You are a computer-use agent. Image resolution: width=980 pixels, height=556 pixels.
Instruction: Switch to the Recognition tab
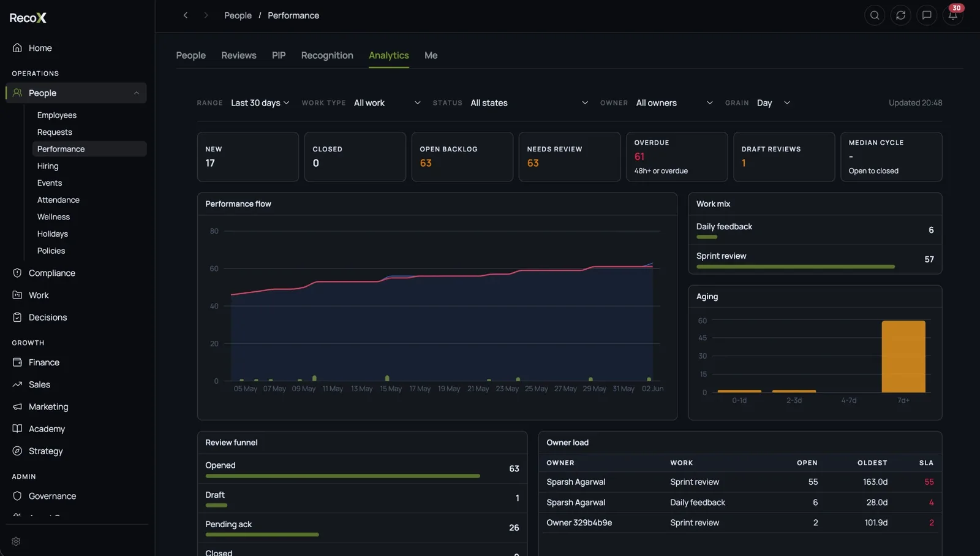(x=327, y=55)
